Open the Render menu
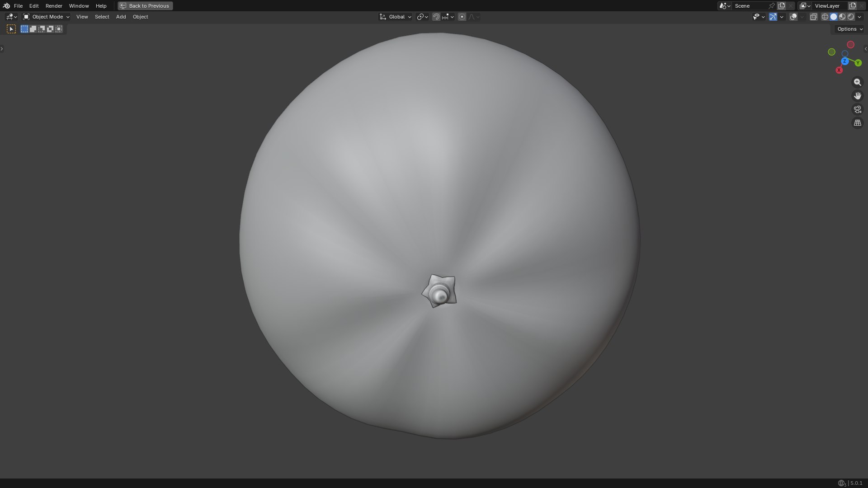This screenshot has height=488, width=868. pos(54,6)
